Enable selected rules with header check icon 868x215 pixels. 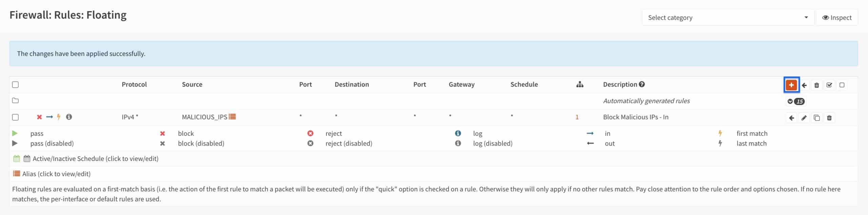[829, 85]
